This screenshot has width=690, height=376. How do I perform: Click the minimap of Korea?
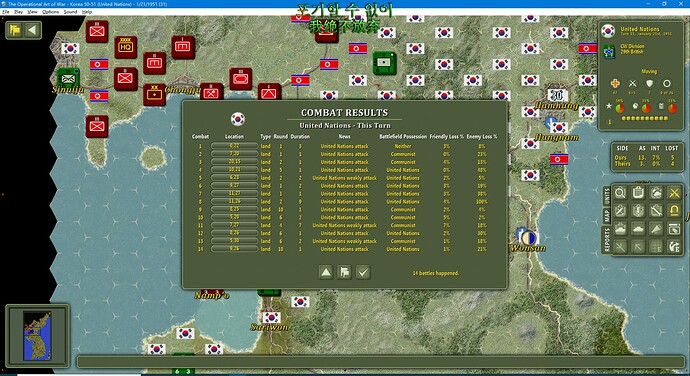tap(37, 335)
